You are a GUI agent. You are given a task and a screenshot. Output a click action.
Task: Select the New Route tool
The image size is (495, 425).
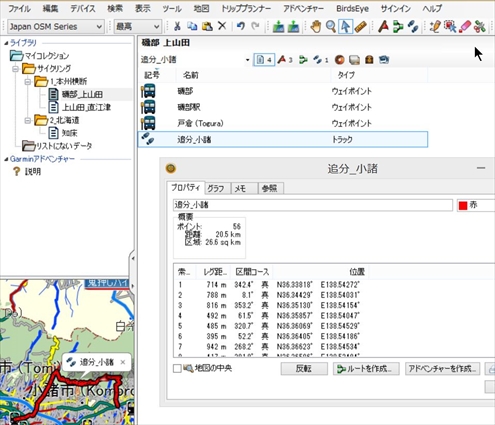[x=398, y=26]
